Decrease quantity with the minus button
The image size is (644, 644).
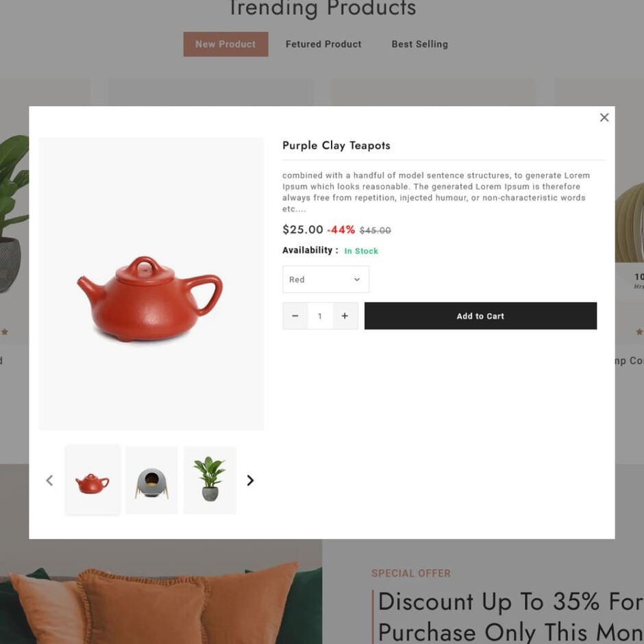click(x=295, y=316)
